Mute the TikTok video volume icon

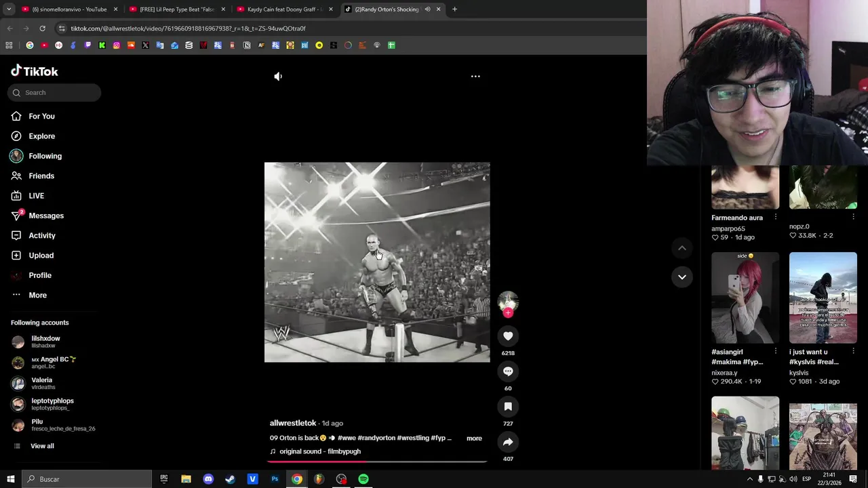[278, 77]
